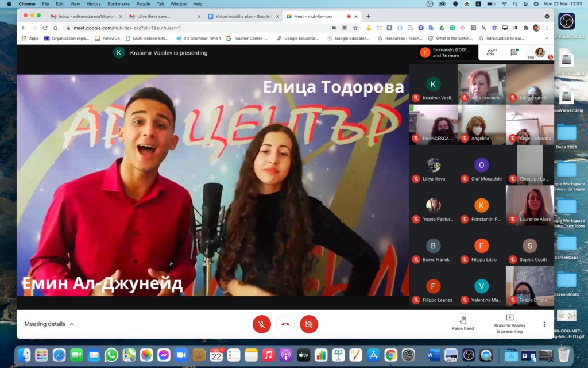Open the History menu in menu bar
The width and height of the screenshot is (588, 368).
pyautogui.click(x=94, y=4)
